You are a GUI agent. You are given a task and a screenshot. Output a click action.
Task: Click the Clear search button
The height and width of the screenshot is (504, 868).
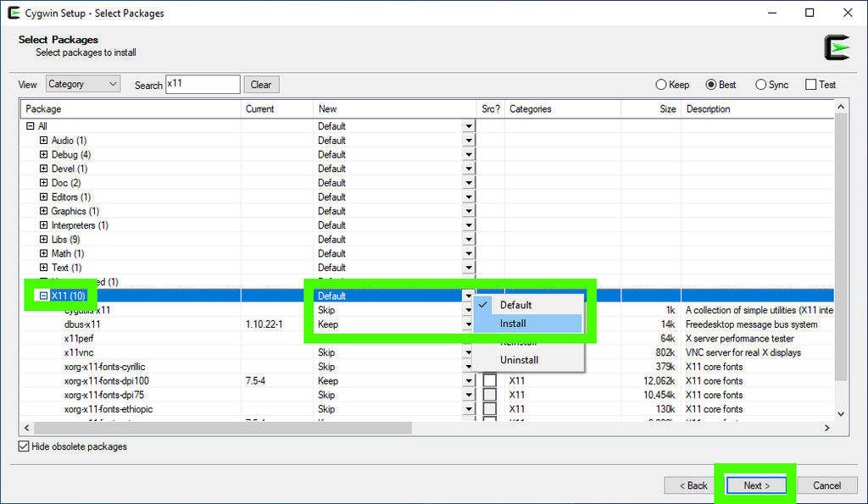coord(261,85)
